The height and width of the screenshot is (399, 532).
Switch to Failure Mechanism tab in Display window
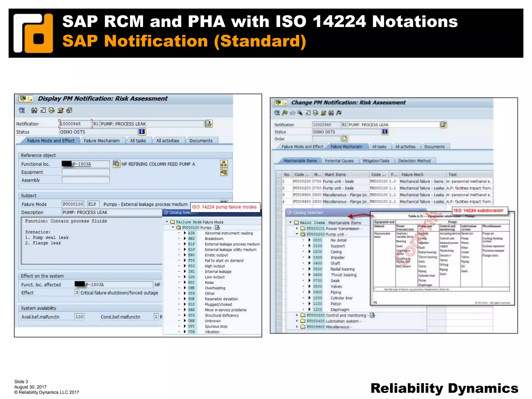click(102, 141)
